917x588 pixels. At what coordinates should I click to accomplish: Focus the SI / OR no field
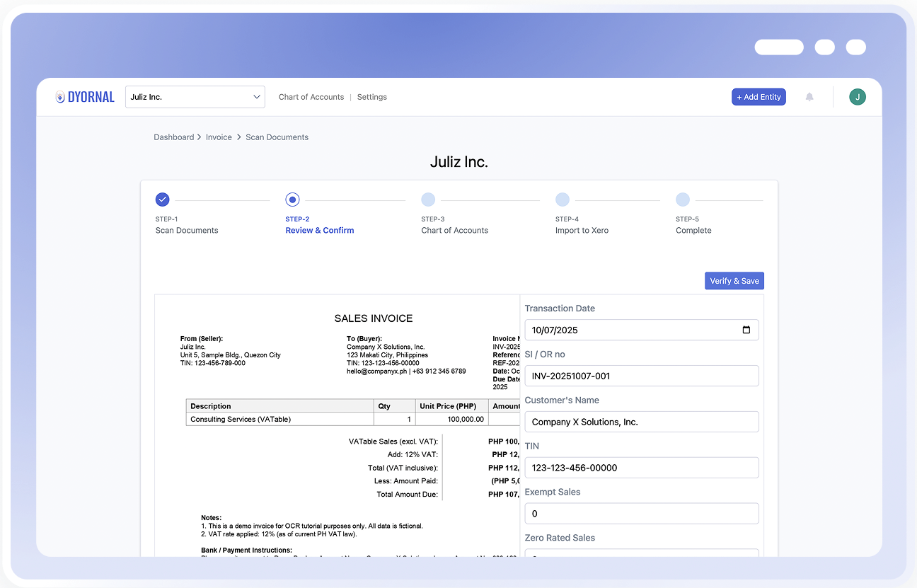[x=641, y=376]
